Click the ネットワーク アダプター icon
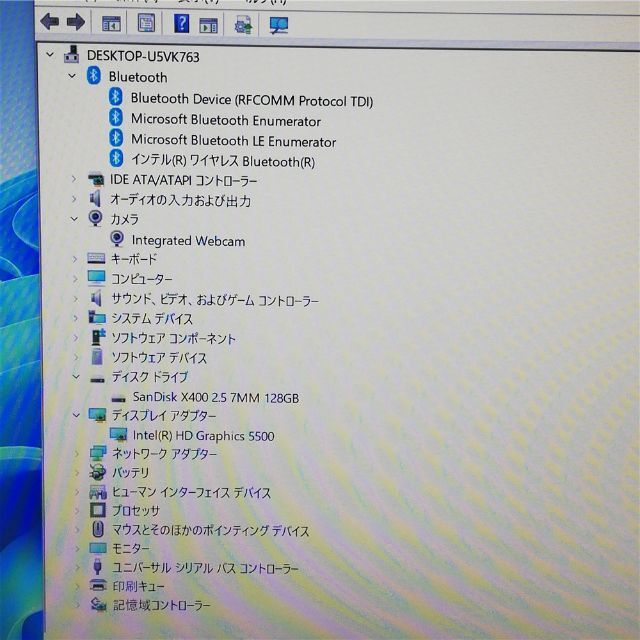Viewport: 640px width, 640px height. pos(98,453)
